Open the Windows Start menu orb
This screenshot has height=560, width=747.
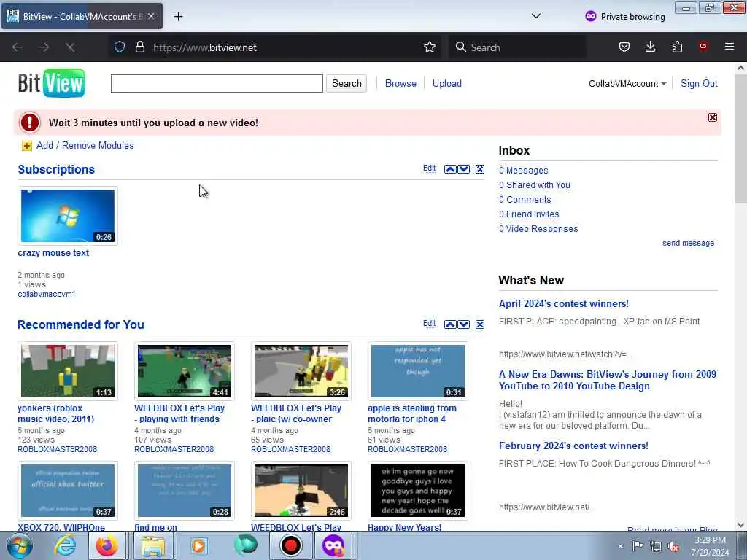[20, 545]
